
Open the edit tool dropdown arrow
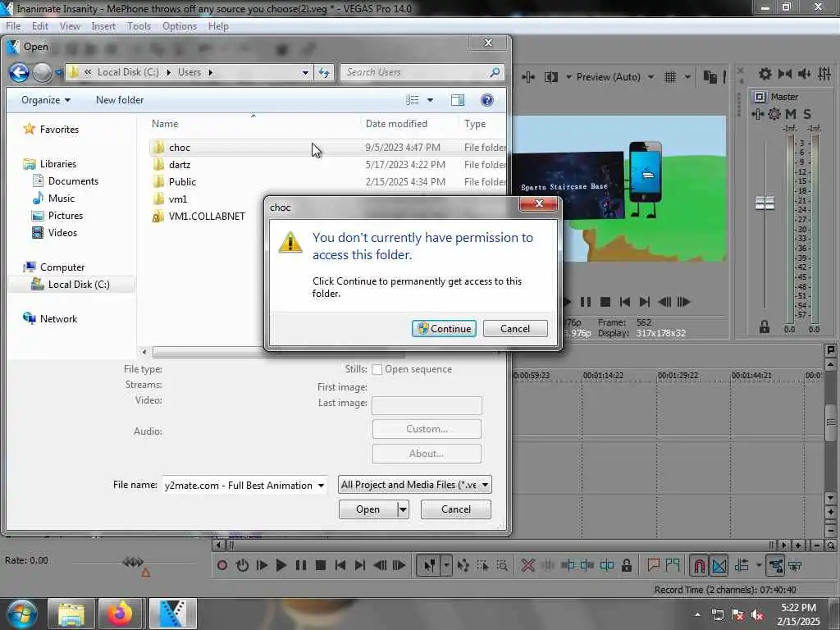(x=446, y=565)
